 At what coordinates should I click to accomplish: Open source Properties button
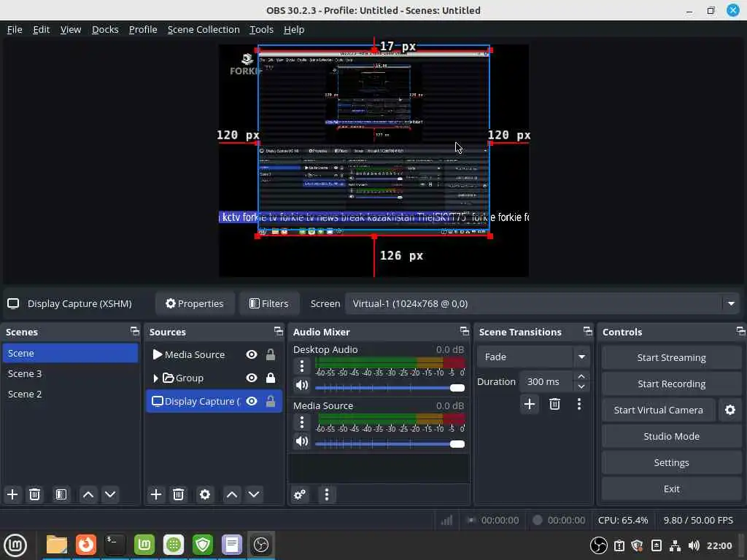(x=194, y=303)
